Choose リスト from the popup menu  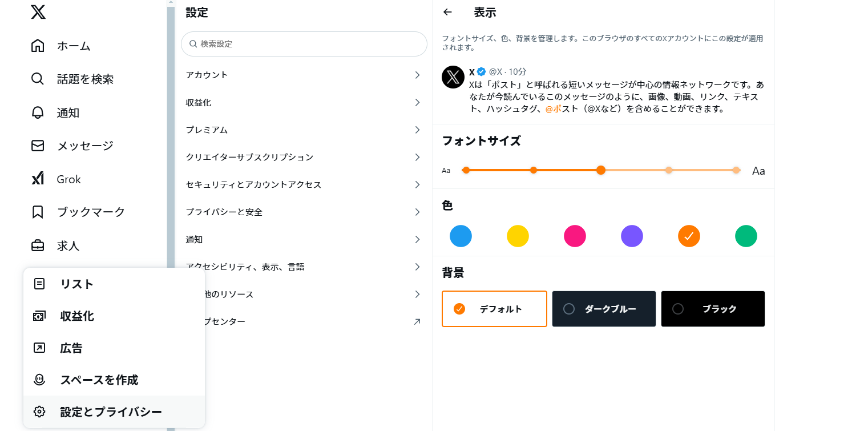[x=77, y=284]
